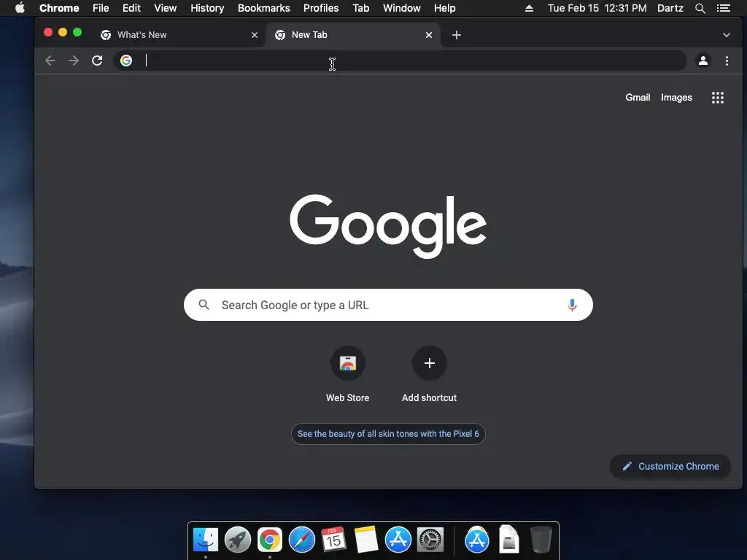Open the Dock icon left of the document file
The image size is (747, 560).
[x=477, y=540]
